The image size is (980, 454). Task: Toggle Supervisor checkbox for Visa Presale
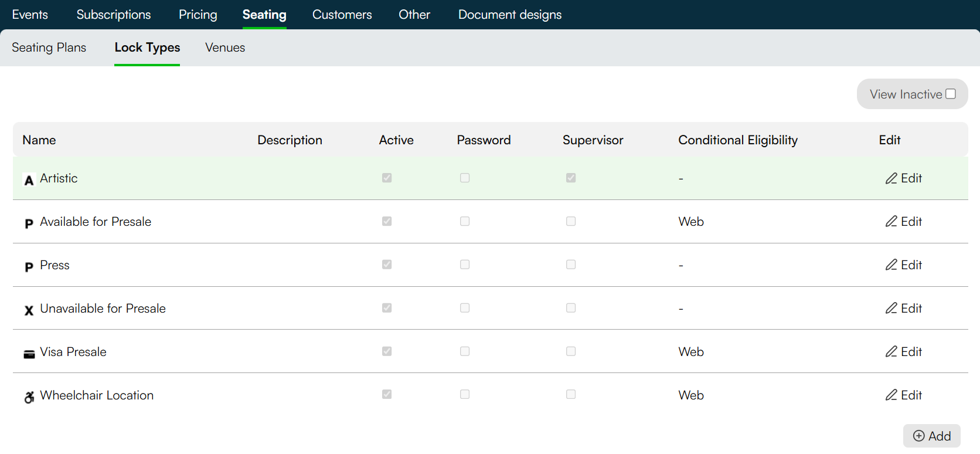(571, 351)
